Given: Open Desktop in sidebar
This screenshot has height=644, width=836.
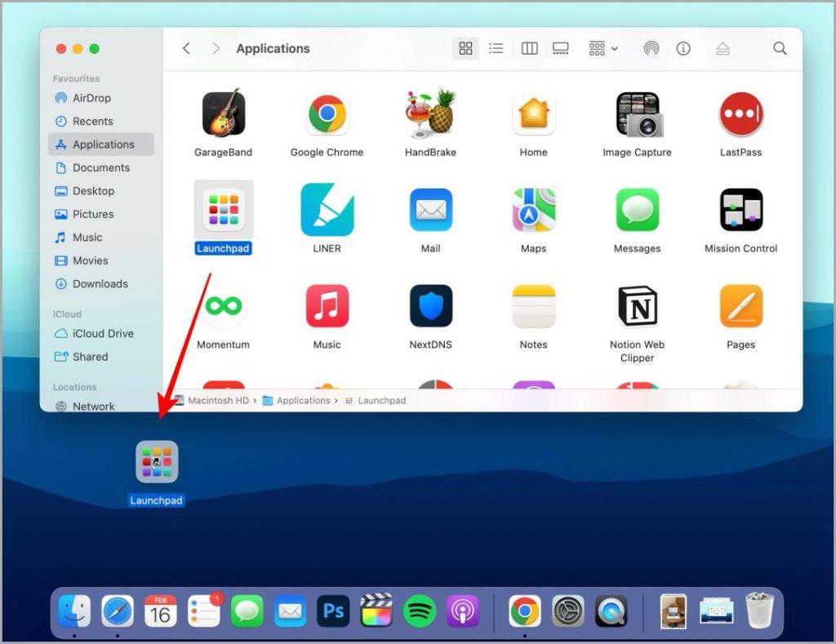Looking at the screenshot, I should [x=101, y=191].
